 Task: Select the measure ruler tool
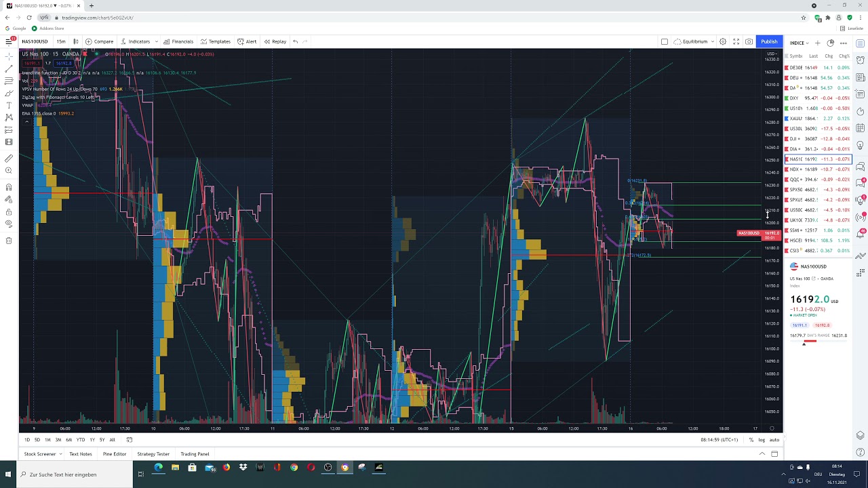click(x=9, y=158)
